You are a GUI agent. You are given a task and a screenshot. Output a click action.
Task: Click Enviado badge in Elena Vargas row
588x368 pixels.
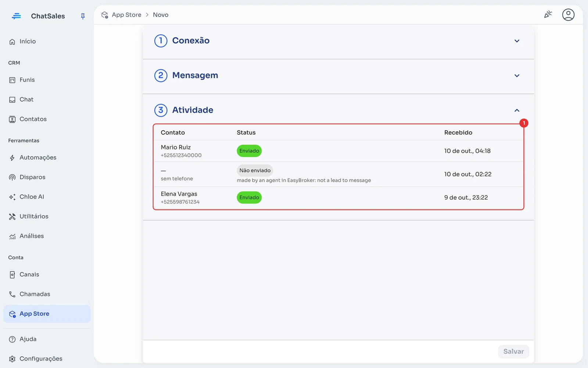pyautogui.click(x=249, y=198)
